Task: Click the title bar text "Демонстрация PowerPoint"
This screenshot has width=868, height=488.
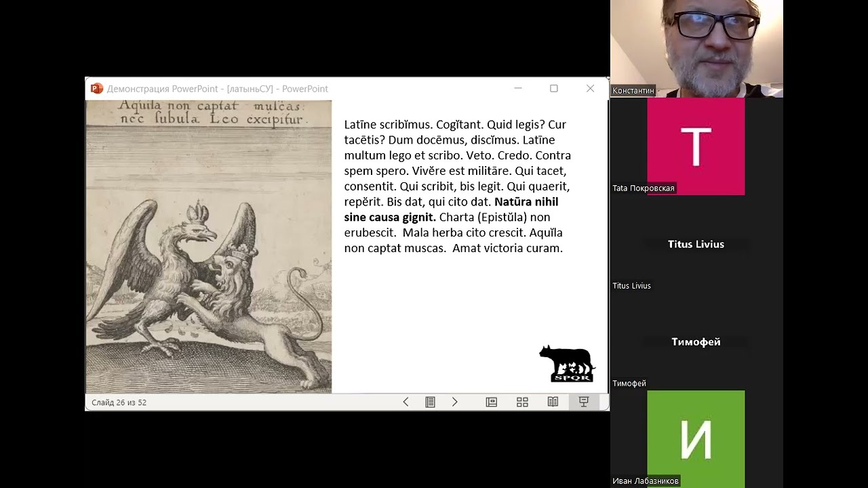Action: point(163,89)
